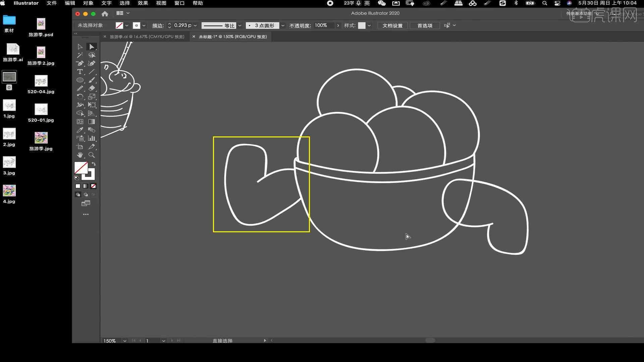Select the Eyedropper tool
644x362 pixels.
tap(80, 130)
